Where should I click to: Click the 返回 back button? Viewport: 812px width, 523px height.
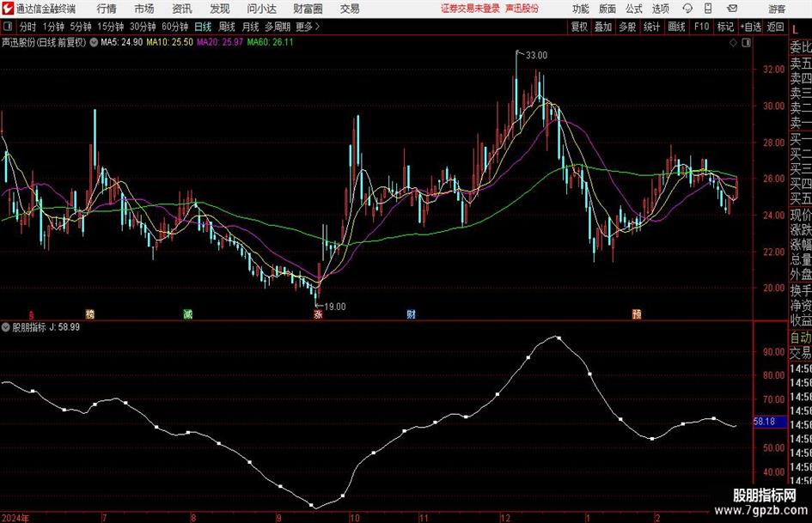click(x=775, y=27)
